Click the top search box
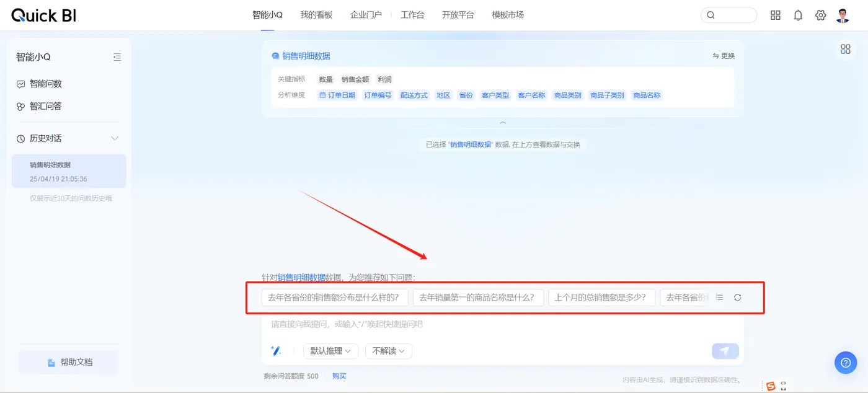868x393 pixels. tap(728, 15)
